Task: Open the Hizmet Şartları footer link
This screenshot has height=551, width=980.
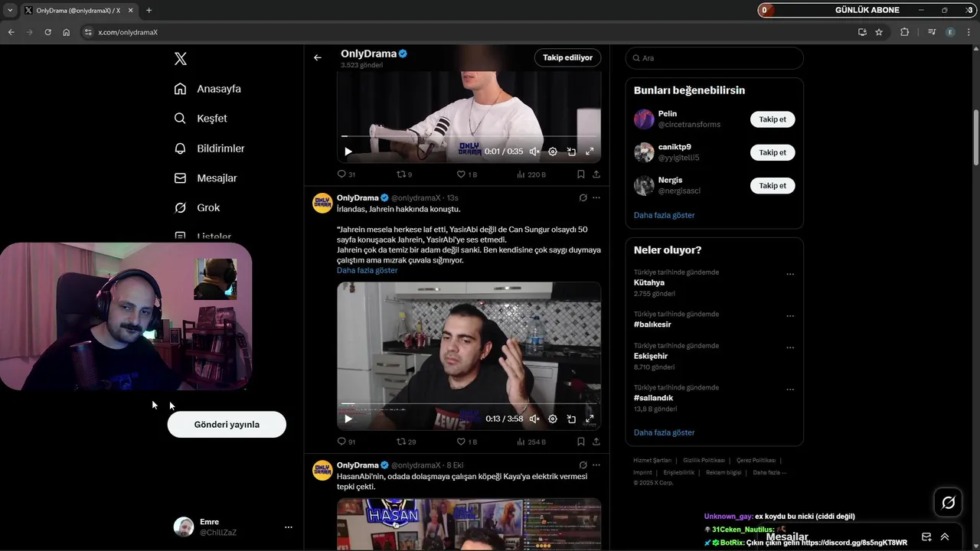Action: pos(652,460)
